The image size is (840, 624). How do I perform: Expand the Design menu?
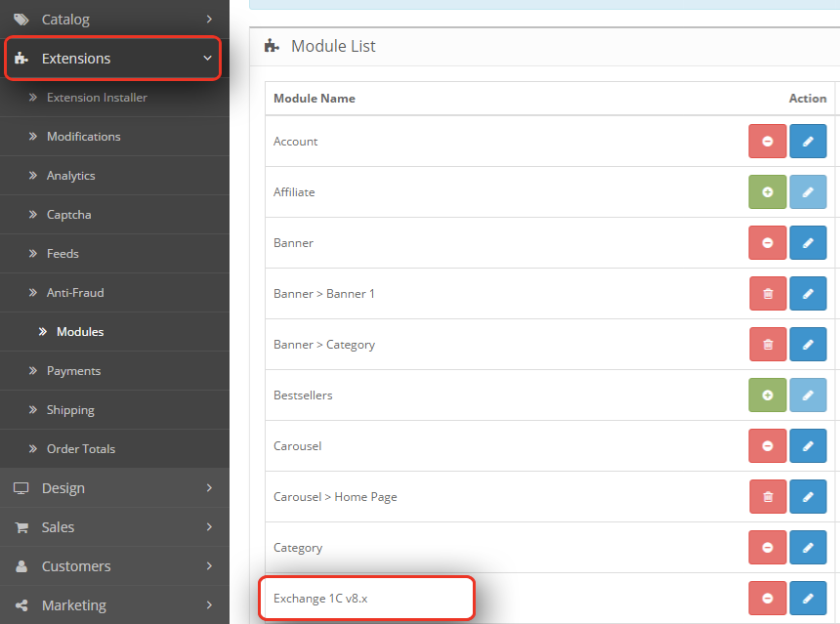pyautogui.click(x=114, y=488)
